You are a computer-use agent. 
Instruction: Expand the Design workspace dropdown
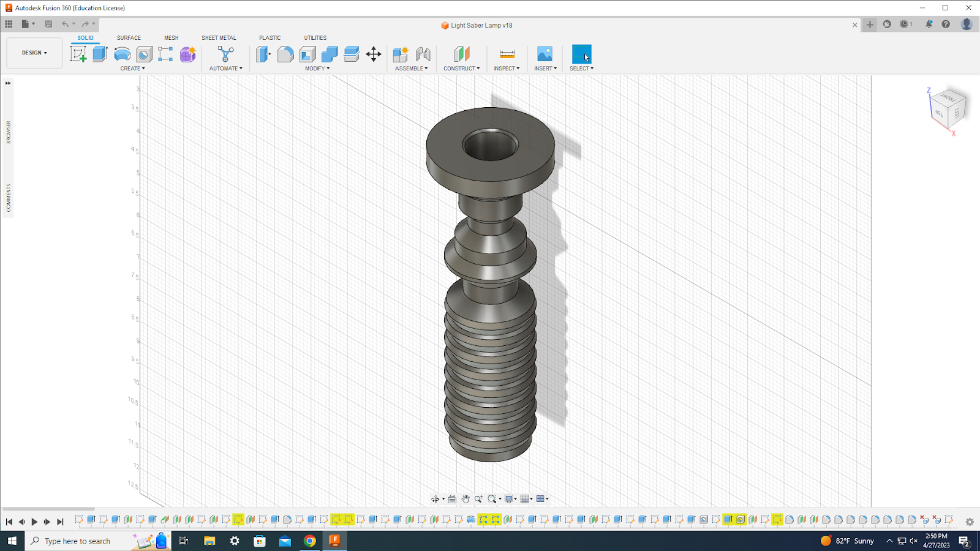34,53
